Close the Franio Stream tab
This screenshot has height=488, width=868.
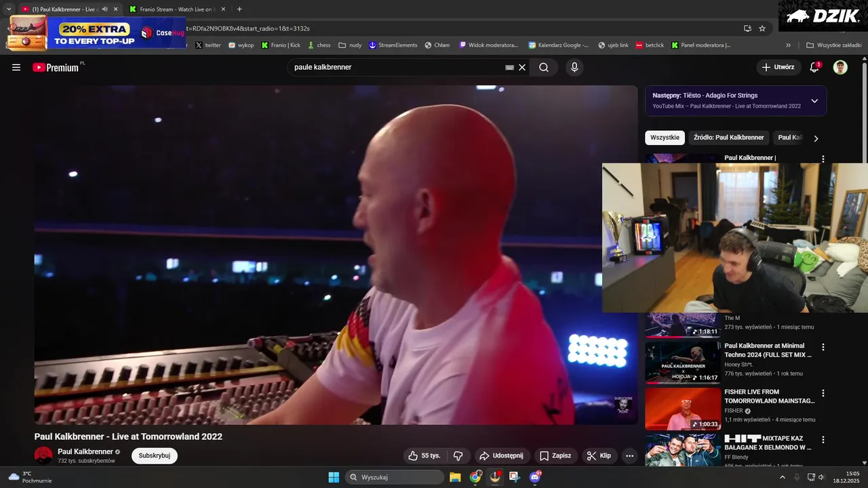point(223,9)
